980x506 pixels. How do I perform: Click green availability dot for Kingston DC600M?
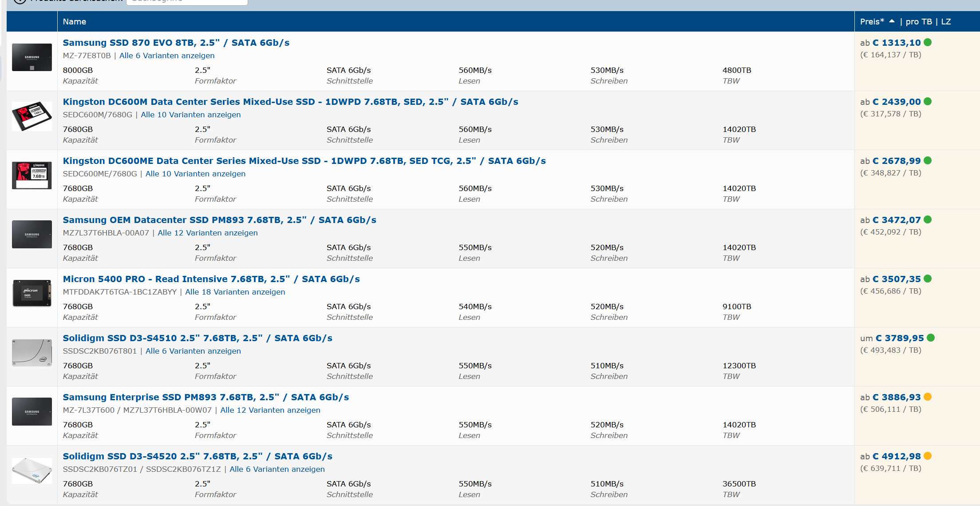[x=928, y=102]
